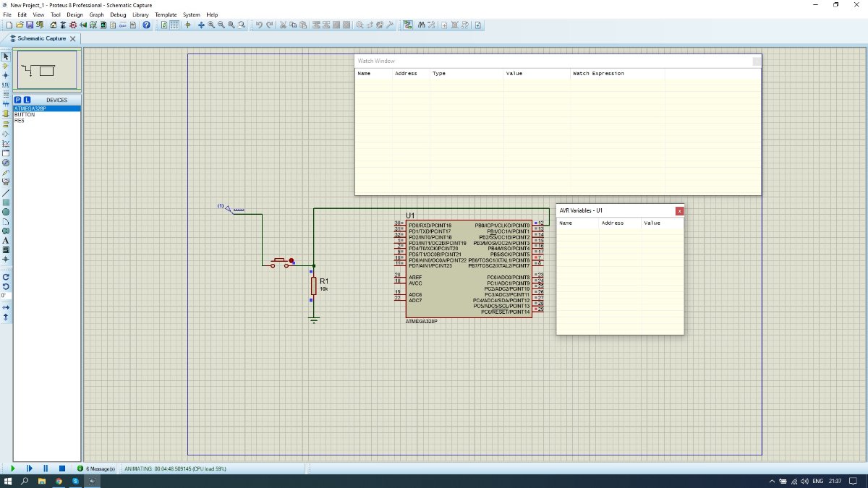The height and width of the screenshot is (488, 868).
Task: Click the Zoom In magnifier icon
Action: (x=211, y=25)
